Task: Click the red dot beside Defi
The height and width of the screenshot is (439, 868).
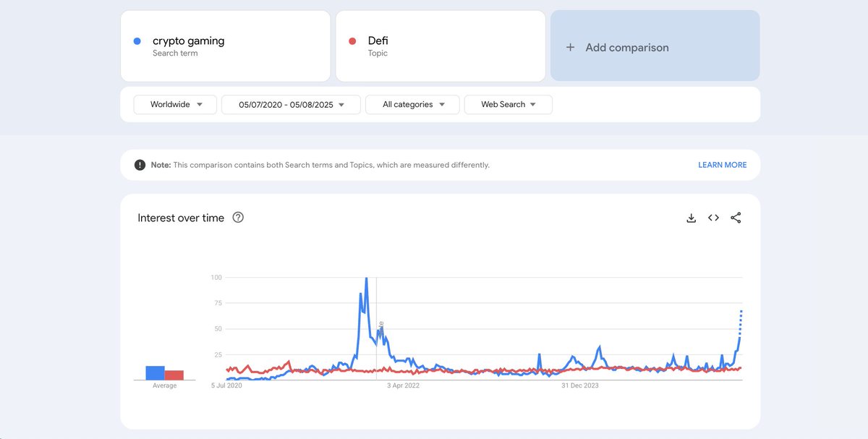Action: [352, 41]
